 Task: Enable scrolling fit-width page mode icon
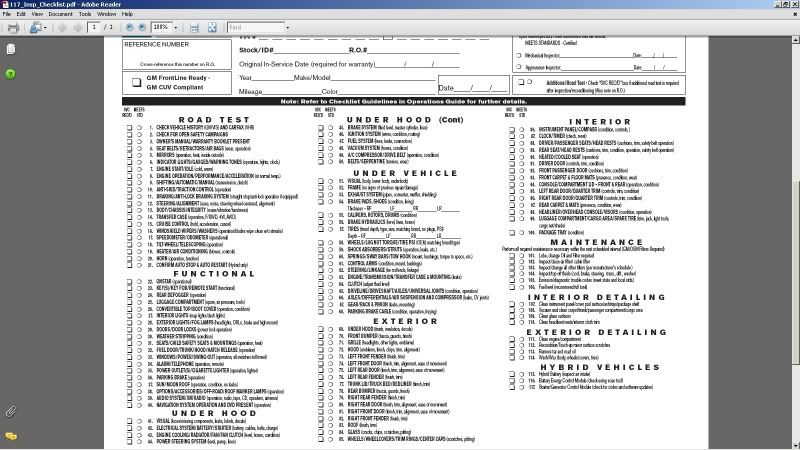194,28
